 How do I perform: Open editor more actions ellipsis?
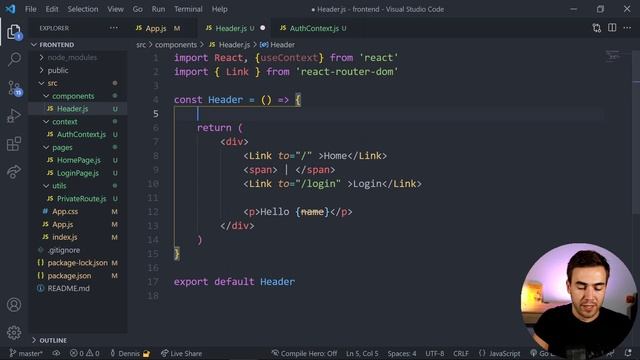pos(627,28)
